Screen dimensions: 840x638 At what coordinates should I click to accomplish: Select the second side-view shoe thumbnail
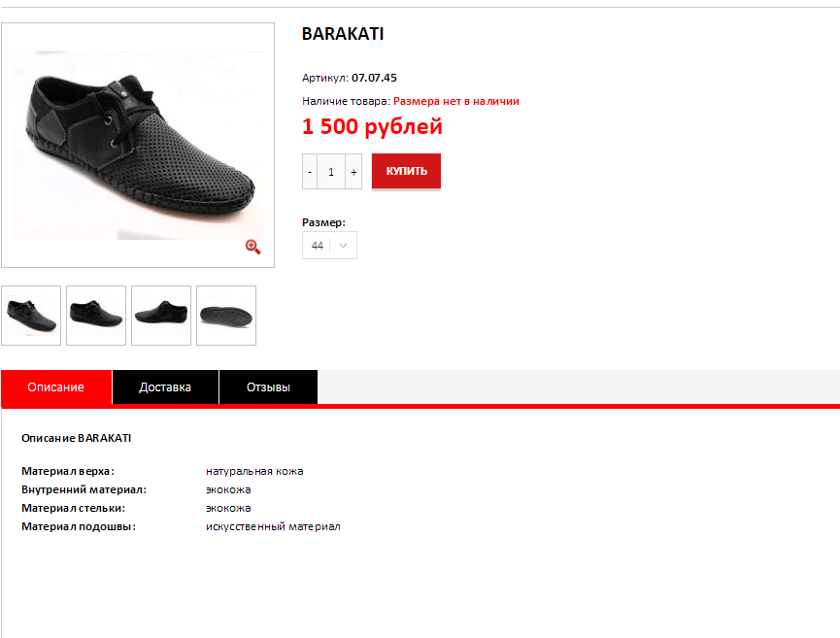point(96,316)
